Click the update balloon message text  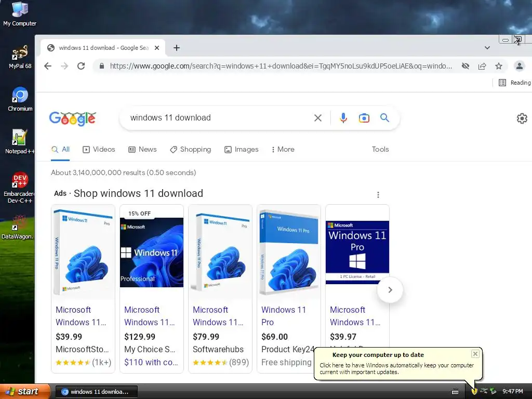tap(396, 368)
